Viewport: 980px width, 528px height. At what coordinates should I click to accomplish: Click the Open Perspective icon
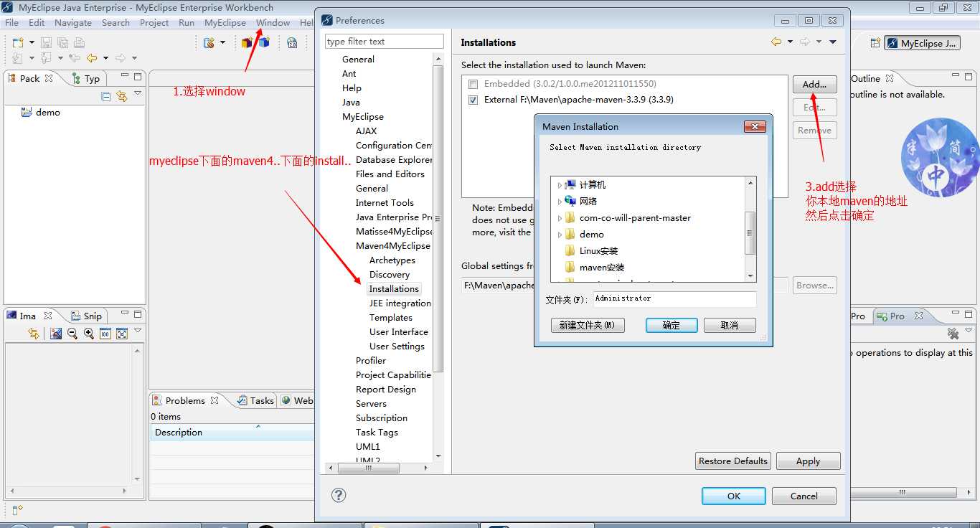coord(875,43)
